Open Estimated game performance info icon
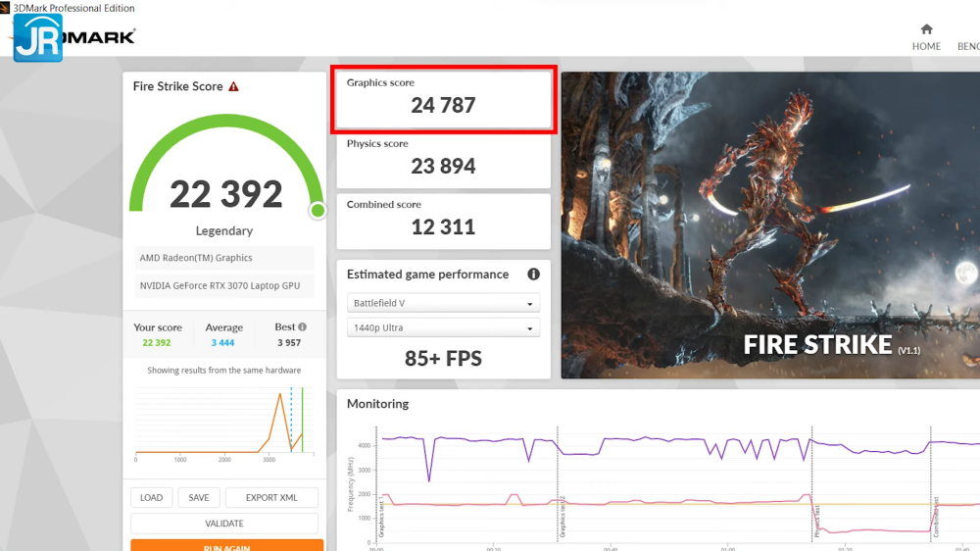980x551 pixels. click(x=534, y=275)
